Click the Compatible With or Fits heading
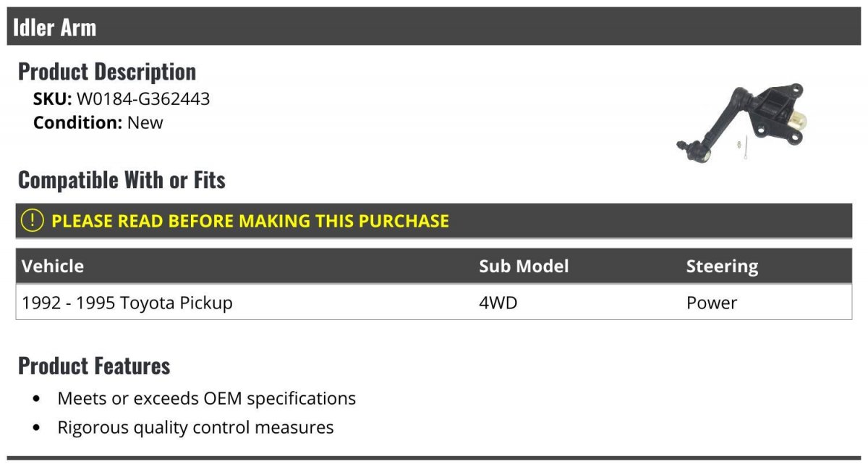 tap(122, 180)
